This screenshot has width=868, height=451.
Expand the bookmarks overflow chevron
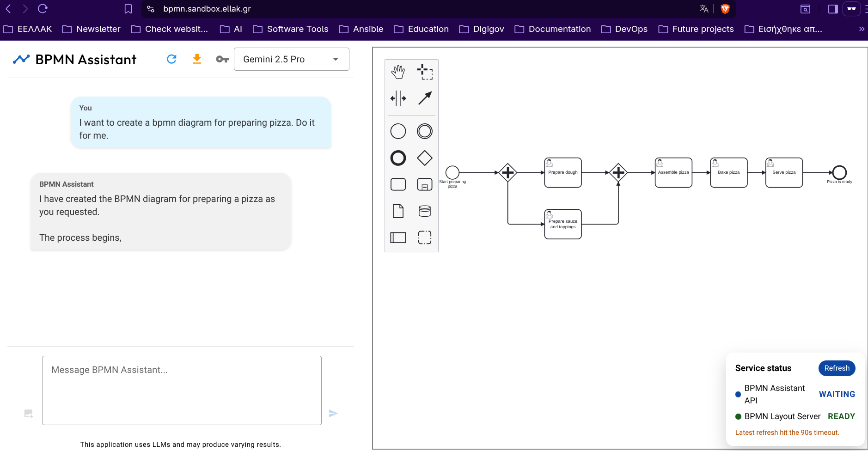pos(861,29)
